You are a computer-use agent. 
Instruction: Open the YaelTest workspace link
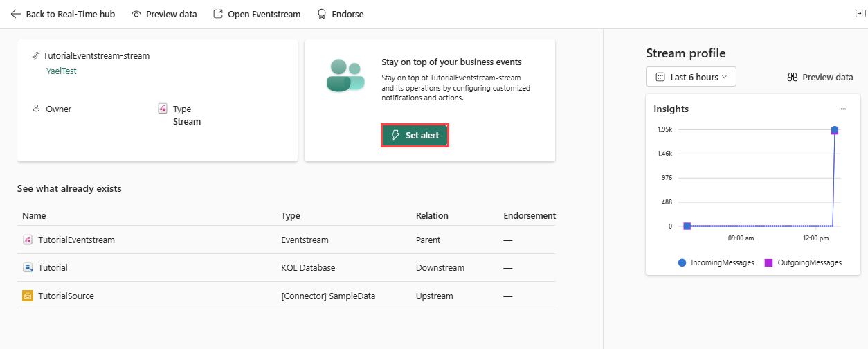pos(61,71)
